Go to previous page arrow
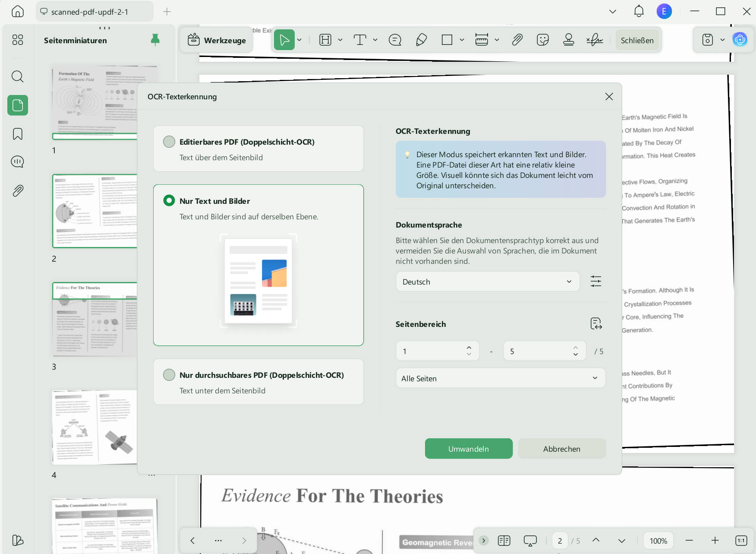This screenshot has height=554, width=756. [596, 540]
